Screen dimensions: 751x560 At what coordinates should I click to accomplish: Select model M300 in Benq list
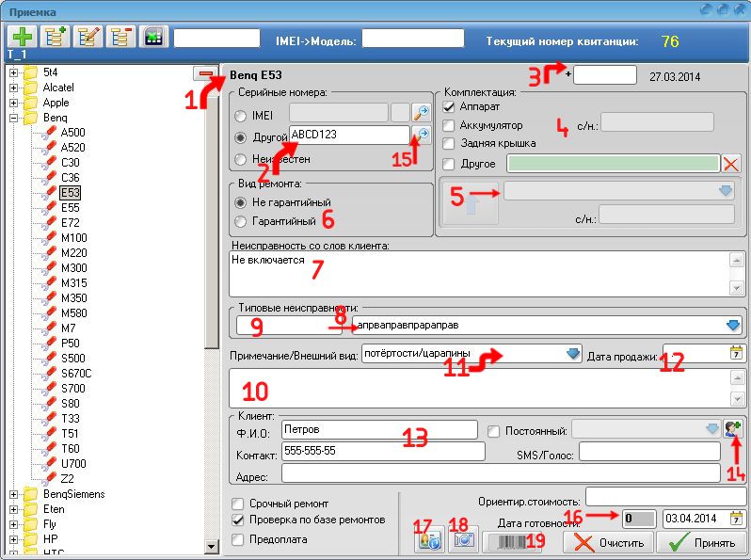(73, 268)
